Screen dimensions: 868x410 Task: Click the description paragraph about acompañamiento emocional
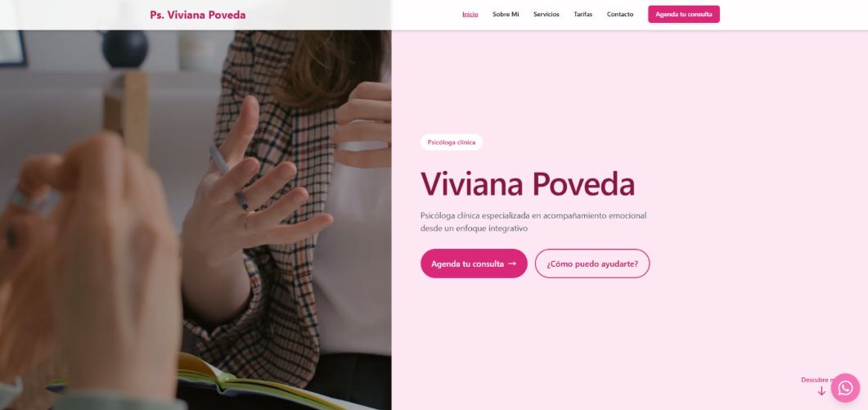point(533,222)
